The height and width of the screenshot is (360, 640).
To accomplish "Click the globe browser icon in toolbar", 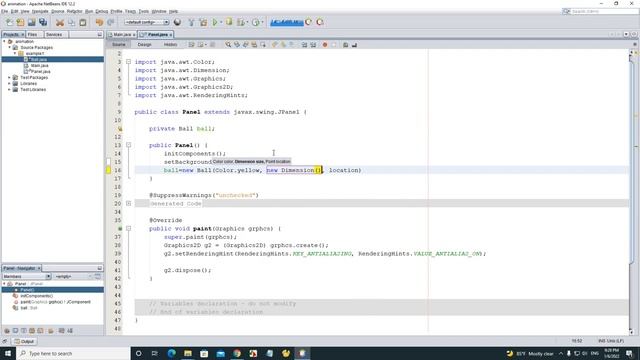I will point(178,22).
